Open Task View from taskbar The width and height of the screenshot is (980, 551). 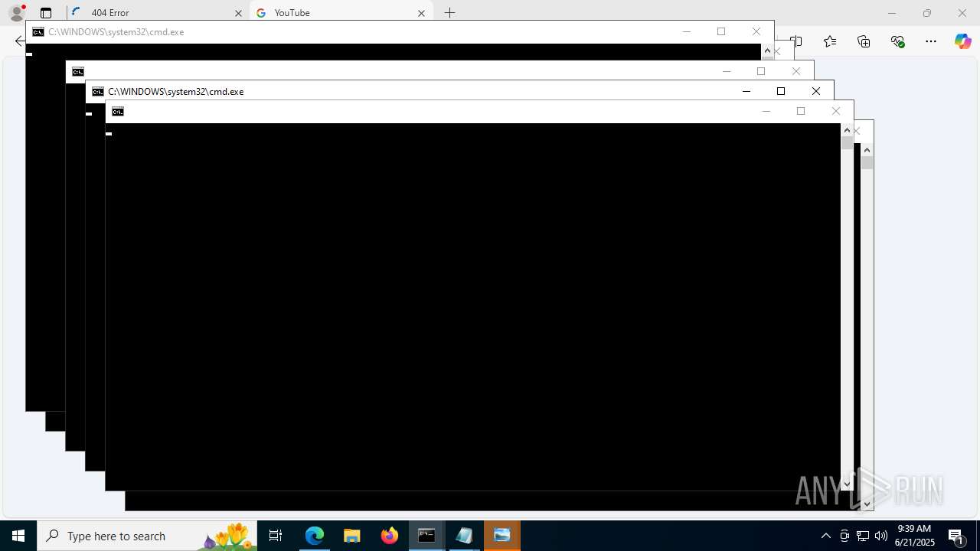(276, 536)
